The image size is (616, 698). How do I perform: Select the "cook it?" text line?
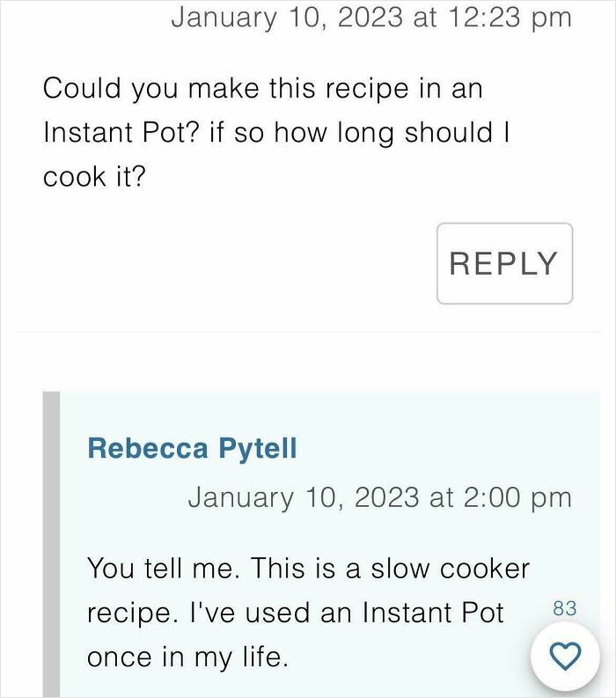tap(94, 176)
